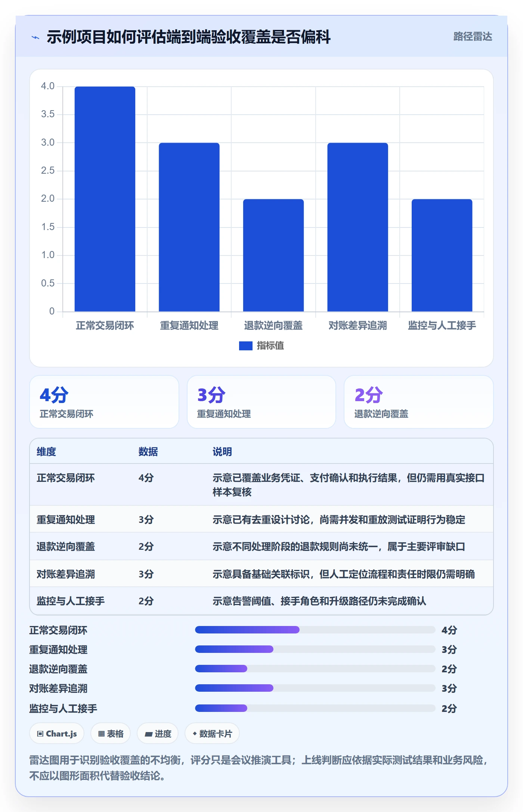Click progress list label 对账差异追溯

pyautogui.click(x=58, y=688)
